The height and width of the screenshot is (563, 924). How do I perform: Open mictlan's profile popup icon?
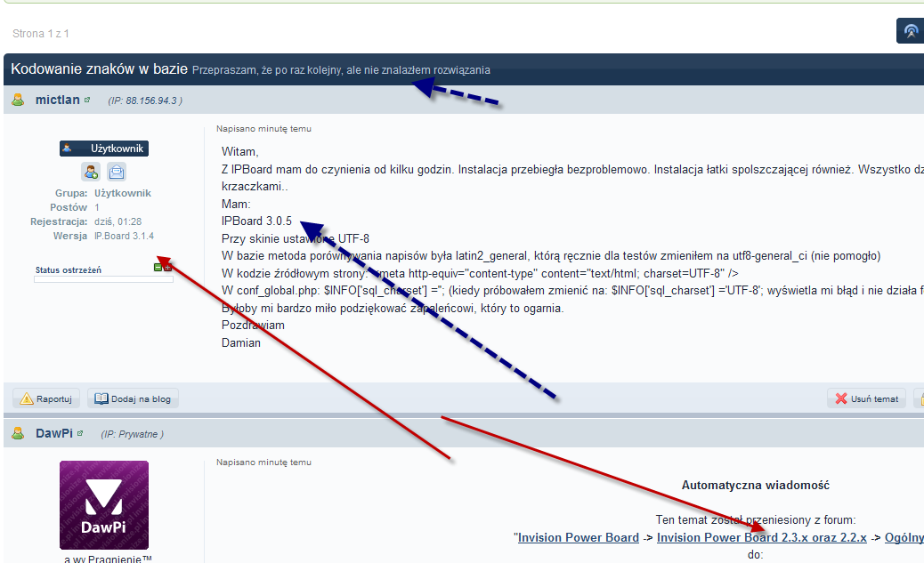[x=87, y=101]
